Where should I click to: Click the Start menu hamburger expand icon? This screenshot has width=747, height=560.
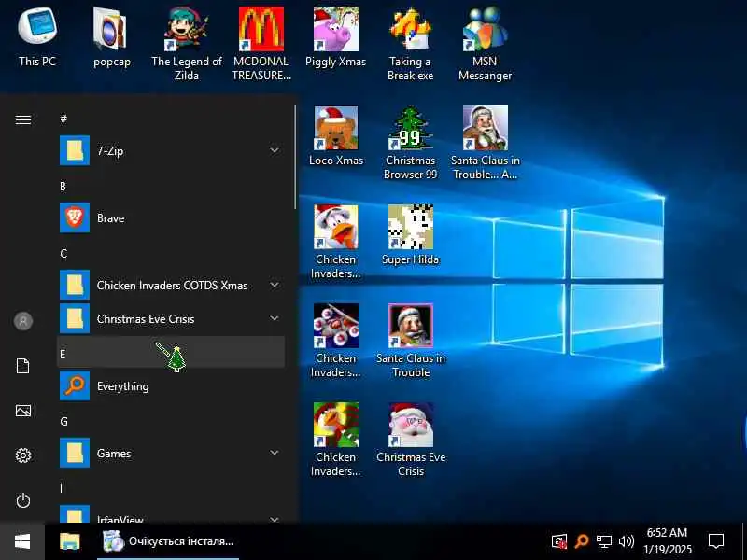[22, 119]
